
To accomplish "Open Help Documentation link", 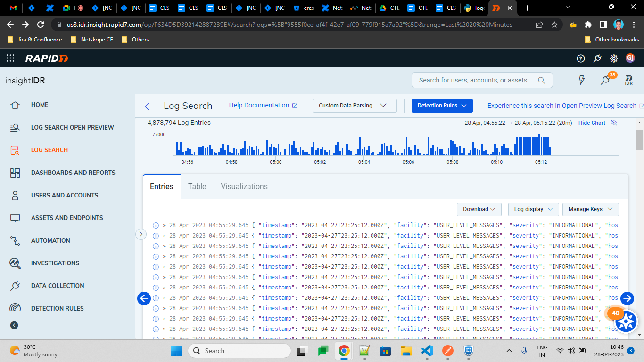I will 263,106.
